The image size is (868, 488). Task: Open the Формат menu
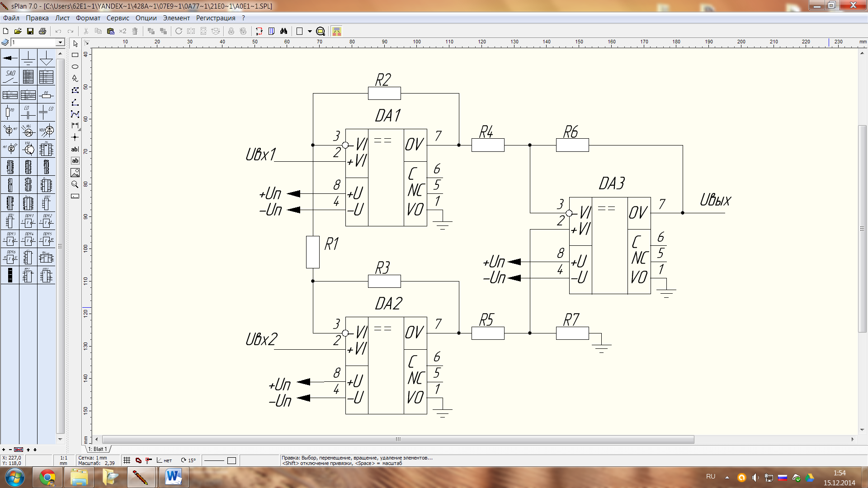pos(88,18)
